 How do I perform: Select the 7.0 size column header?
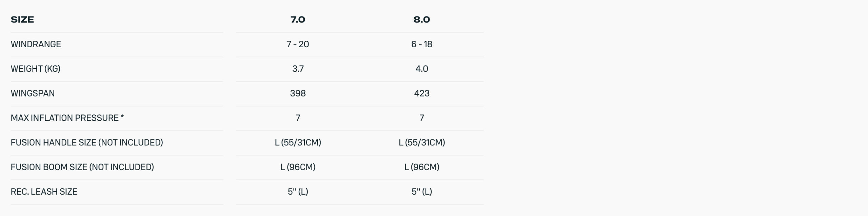tap(298, 20)
